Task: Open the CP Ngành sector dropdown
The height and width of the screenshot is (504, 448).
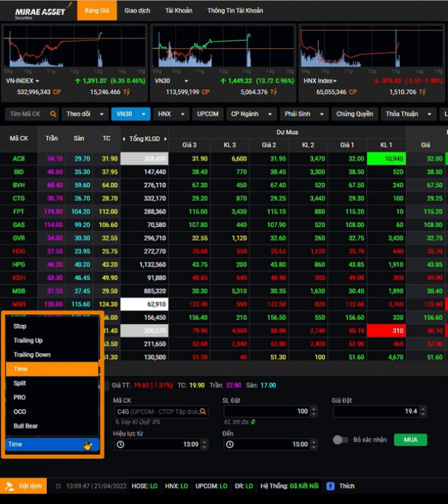Action: (x=252, y=114)
